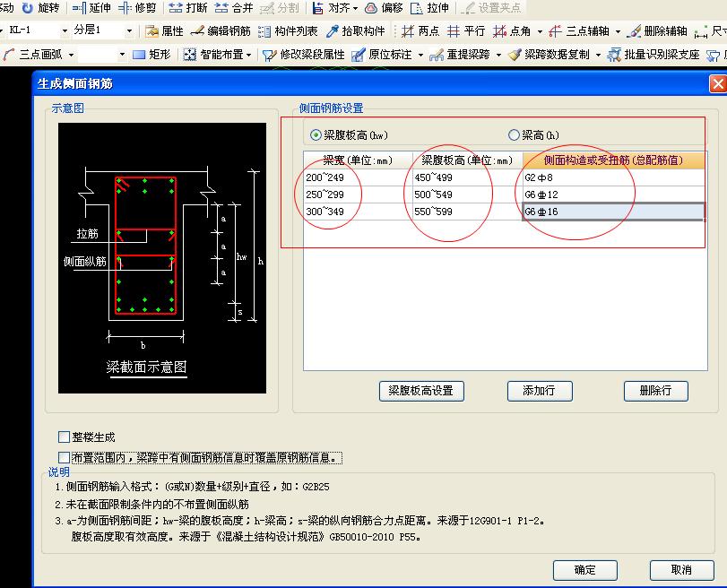Screen dimensions: 727x588
Task: Confirm with the 确定 button
Action: [x=585, y=570]
